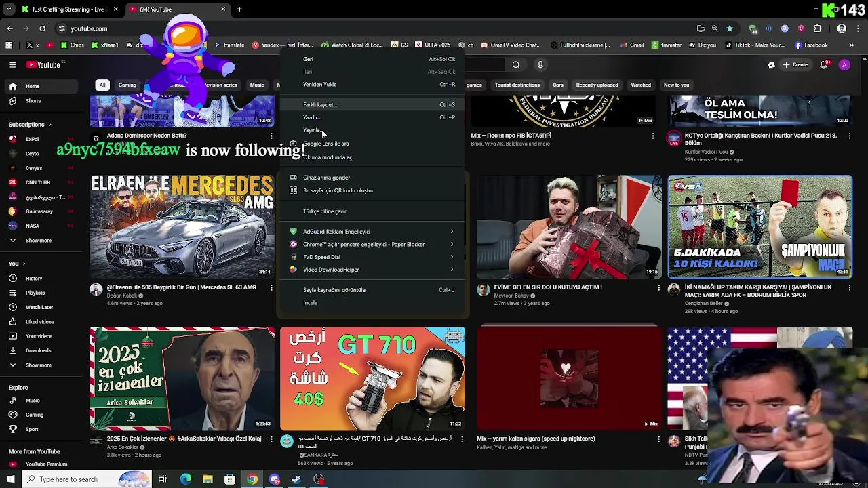Select Türkçe diline çevir
Image resolution: width=868 pixels, height=488 pixels.
(x=372, y=211)
